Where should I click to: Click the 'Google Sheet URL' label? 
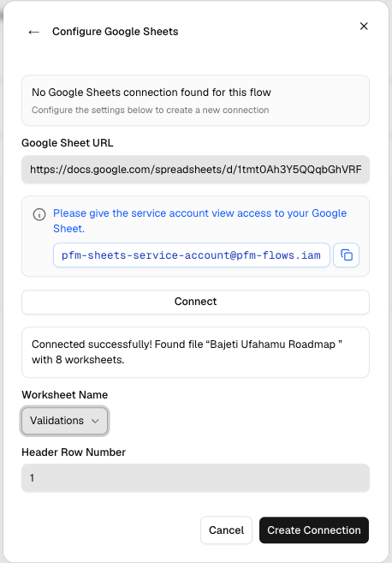point(68,143)
